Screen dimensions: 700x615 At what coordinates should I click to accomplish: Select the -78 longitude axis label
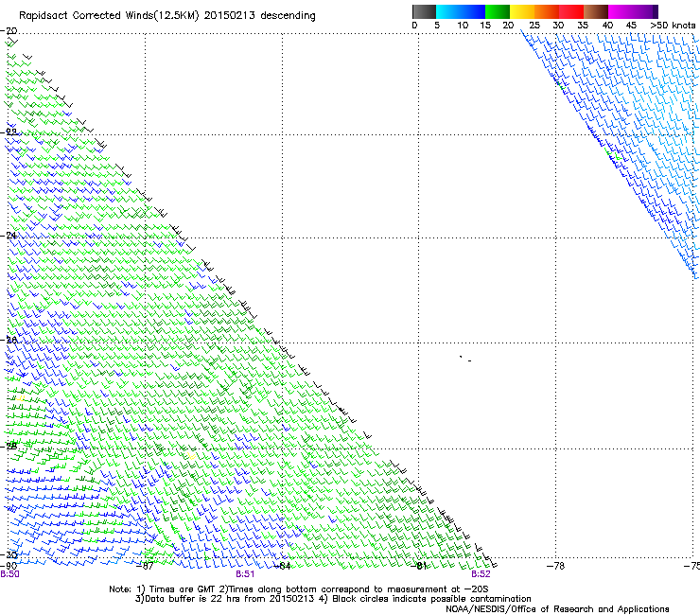[556, 566]
